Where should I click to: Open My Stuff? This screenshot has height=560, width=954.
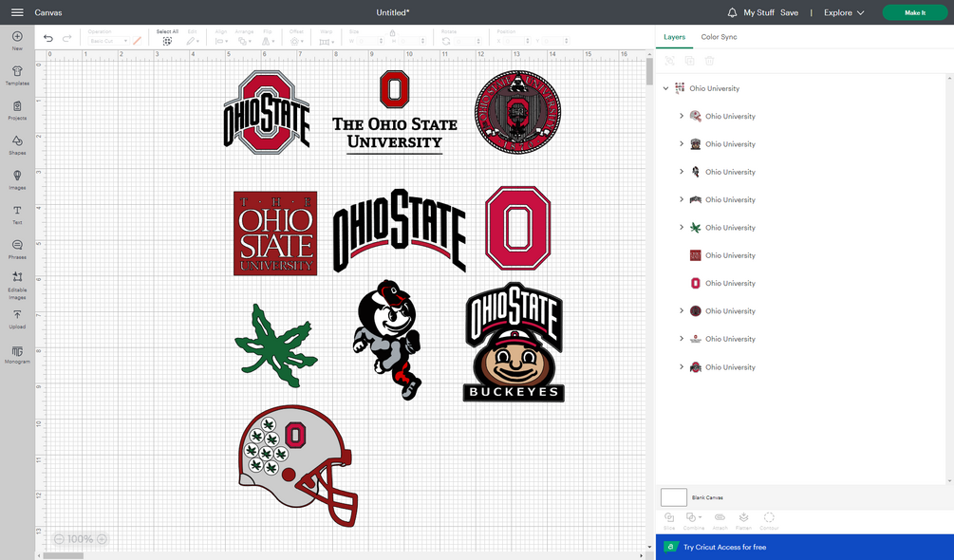(x=758, y=12)
